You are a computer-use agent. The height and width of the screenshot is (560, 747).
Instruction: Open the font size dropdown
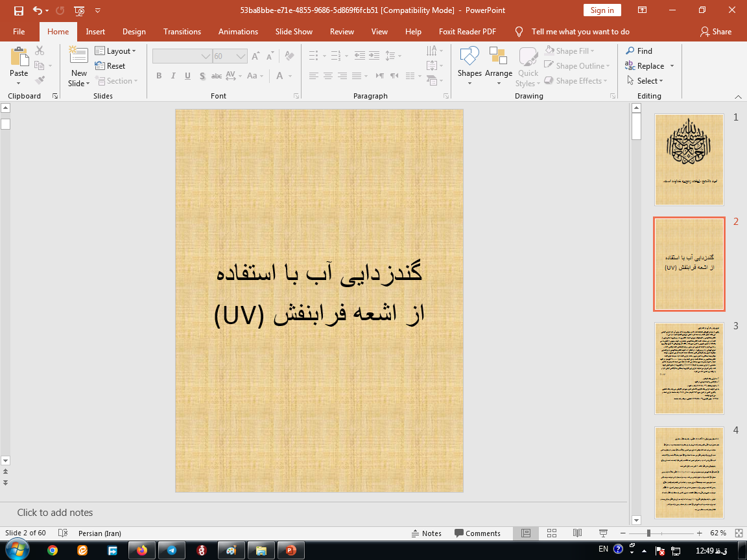pos(242,56)
